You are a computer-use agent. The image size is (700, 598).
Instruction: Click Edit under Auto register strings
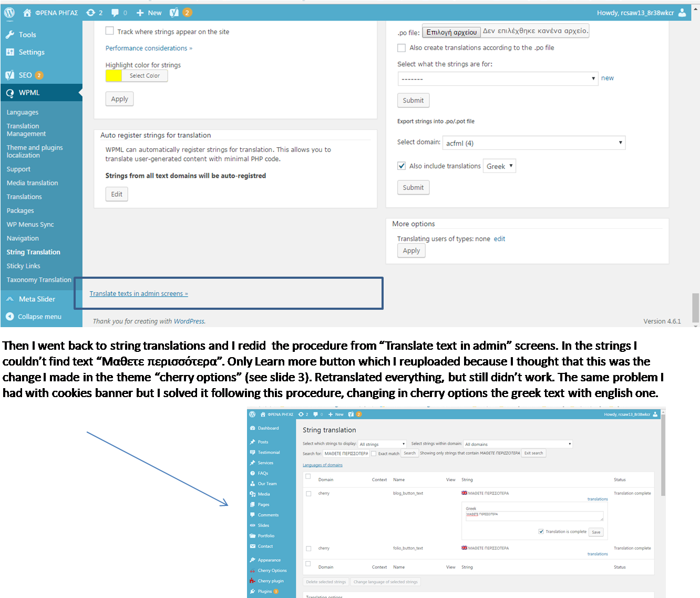coord(117,194)
